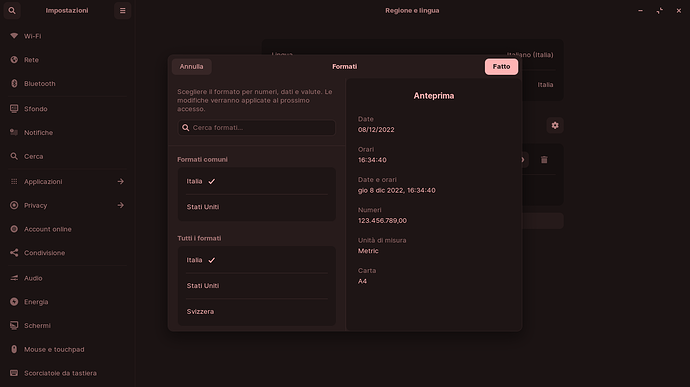Click the Metric unit value
The image size is (690, 387).
[x=368, y=251]
